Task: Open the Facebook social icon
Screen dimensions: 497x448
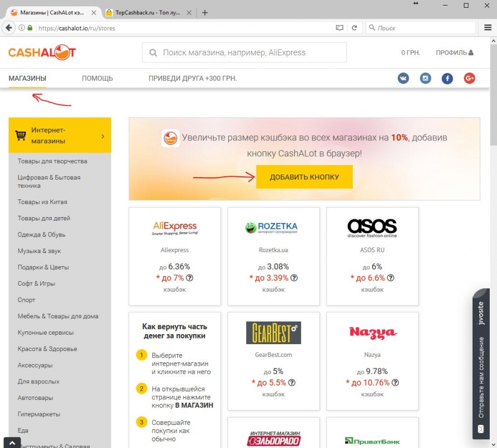Action: [x=447, y=78]
